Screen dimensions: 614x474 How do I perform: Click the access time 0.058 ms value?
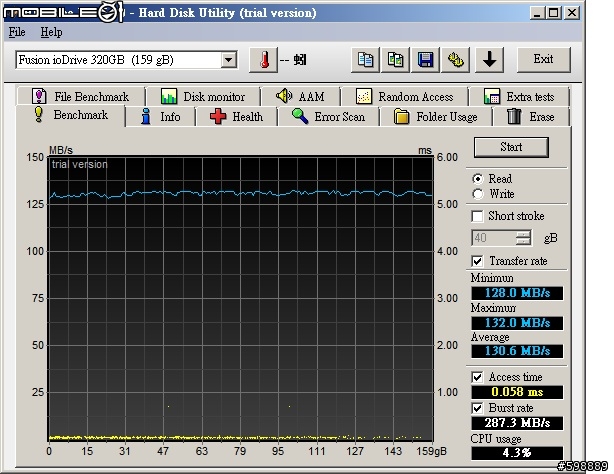coord(517,392)
